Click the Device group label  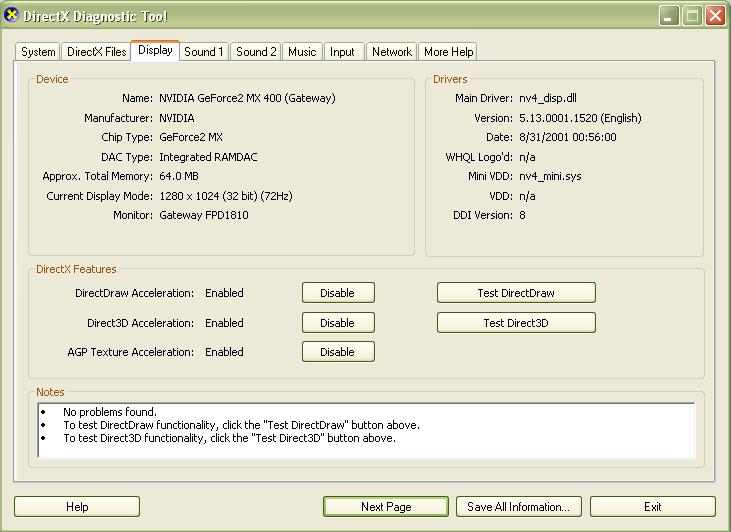tap(52, 79)
